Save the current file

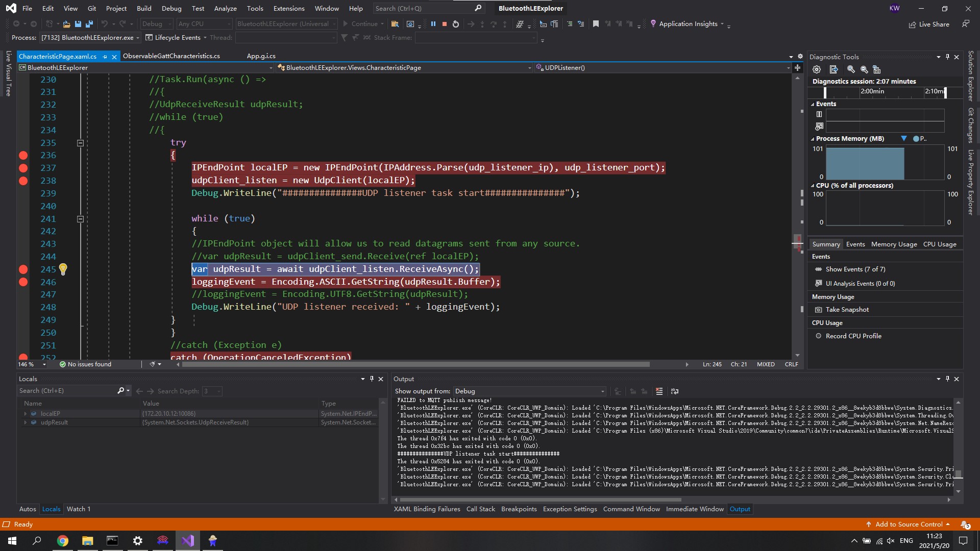tap(78, 24)
